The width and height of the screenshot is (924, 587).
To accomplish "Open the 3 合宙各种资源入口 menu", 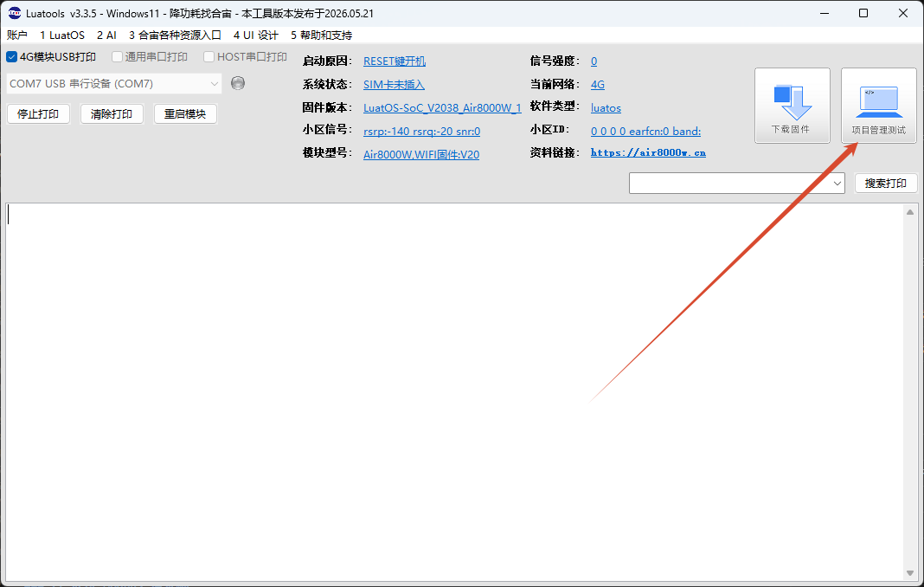I will pos(175,35).
